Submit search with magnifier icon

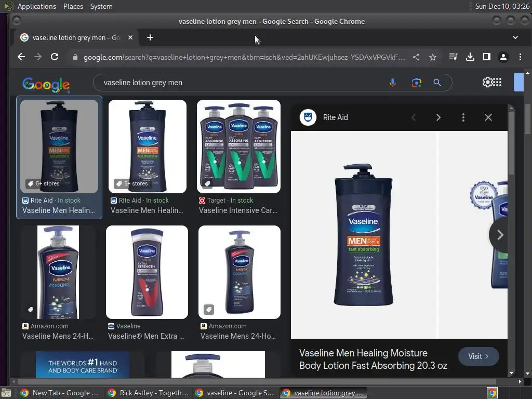[437, 83]
